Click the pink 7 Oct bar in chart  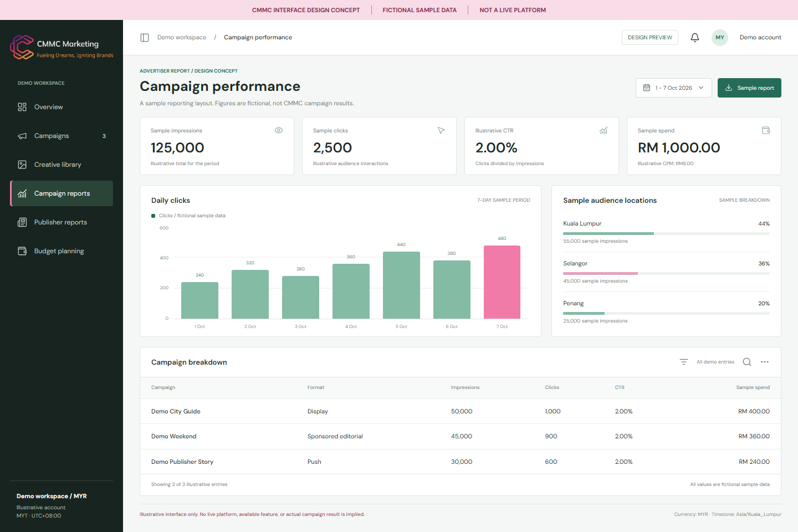click(x=502, y=282)
